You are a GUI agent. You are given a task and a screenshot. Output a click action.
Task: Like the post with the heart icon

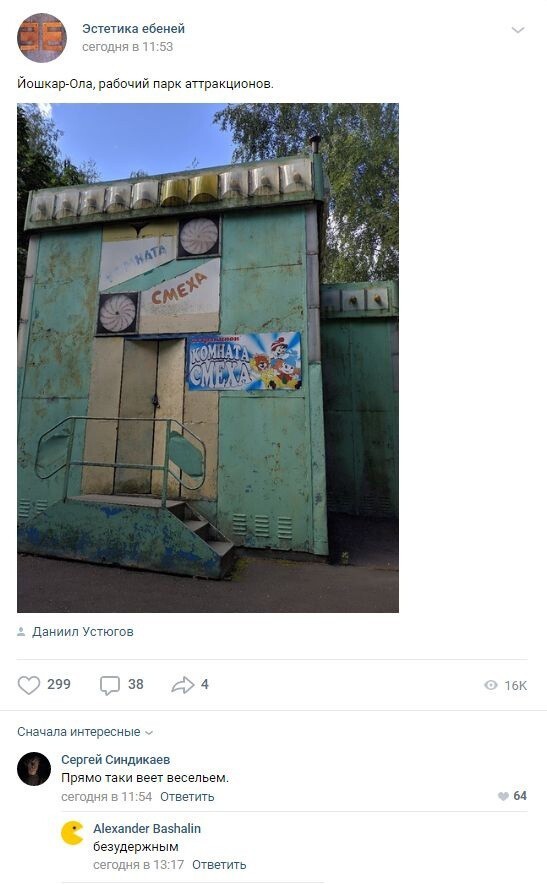click(29, 685)
